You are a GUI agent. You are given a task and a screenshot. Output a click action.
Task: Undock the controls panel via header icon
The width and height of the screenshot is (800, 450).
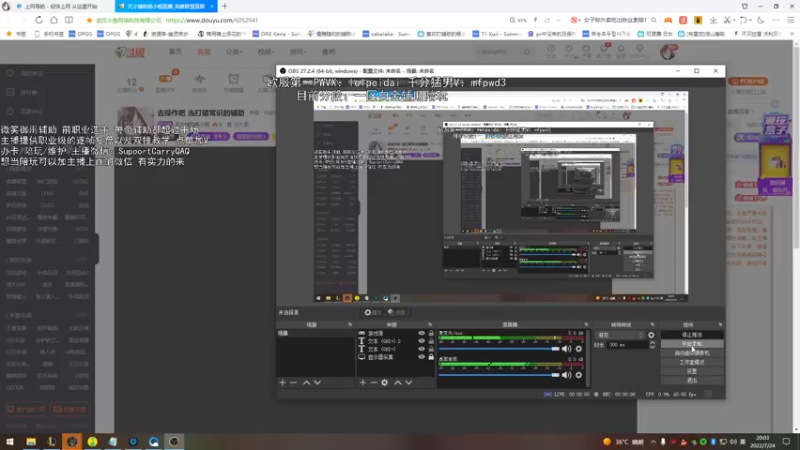[x=720, y=324]
